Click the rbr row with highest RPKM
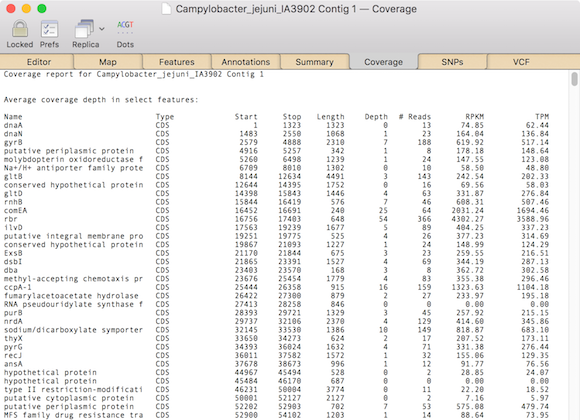 [276, 219]
